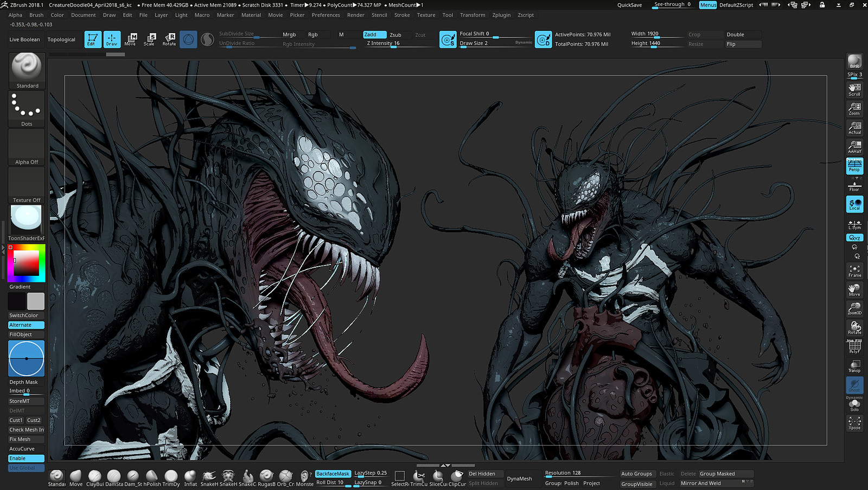Click the DynaMesh button
Viewport: 868px width, 490px height.
coord(519,479)
